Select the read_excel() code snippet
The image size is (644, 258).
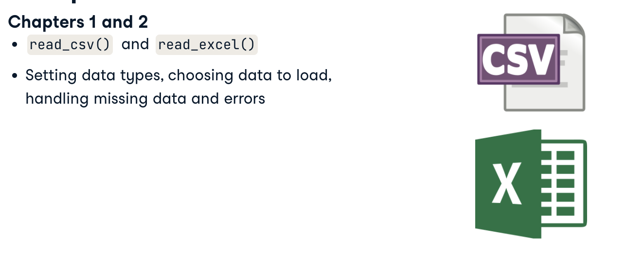pos(206,45)
